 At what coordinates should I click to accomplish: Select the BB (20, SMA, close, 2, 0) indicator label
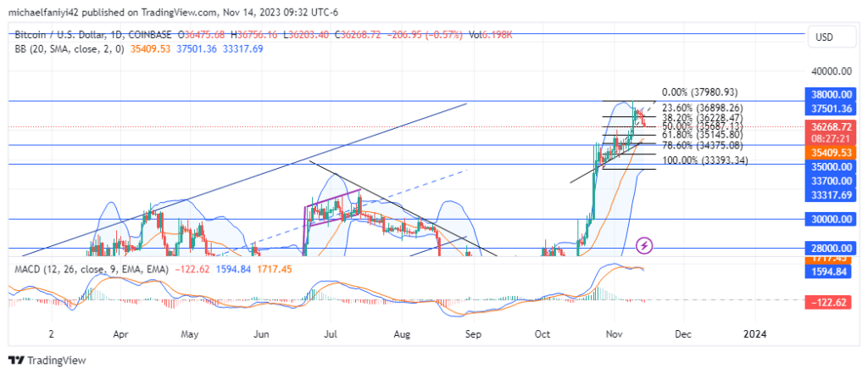(x=70, y=48)
